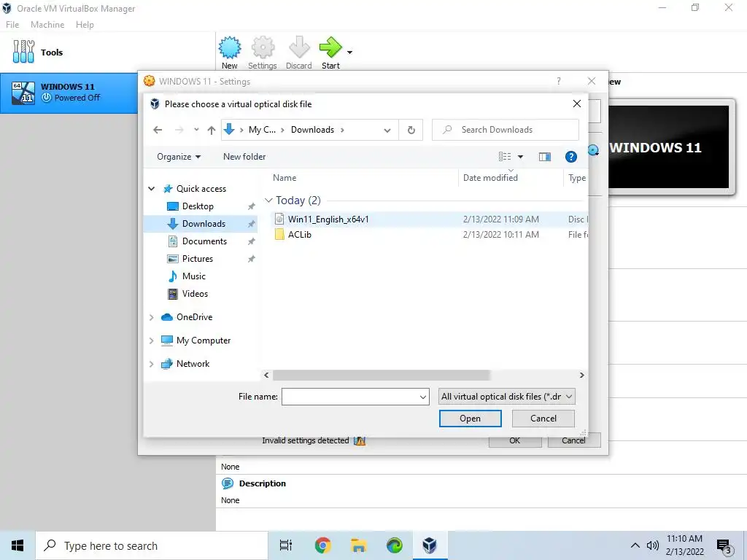Open the Help menu

click(85, 24)
